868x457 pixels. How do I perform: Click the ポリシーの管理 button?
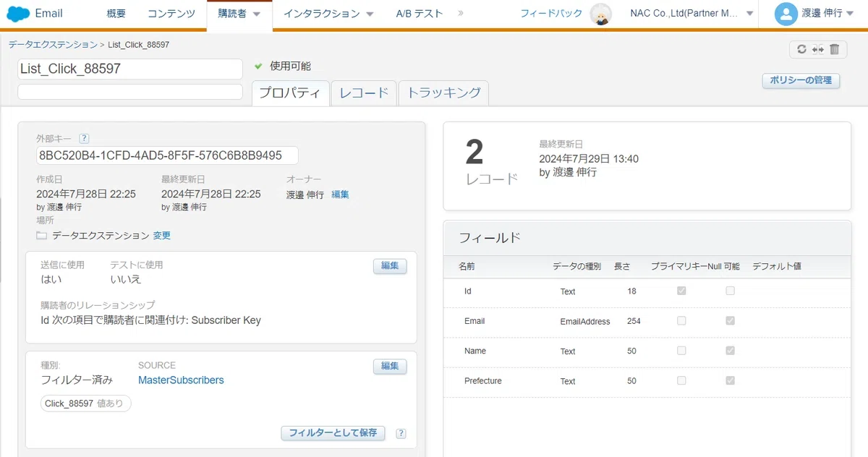(x=801, y=80)
